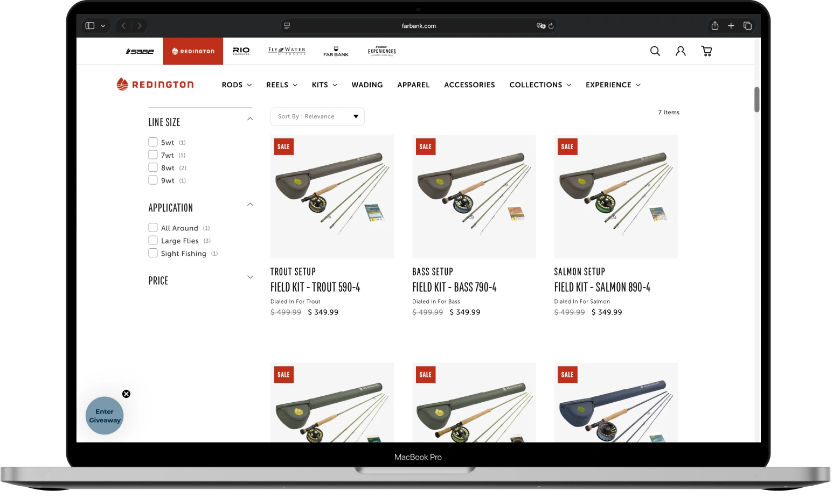Click the Trout Setup product image

(332, 197)
